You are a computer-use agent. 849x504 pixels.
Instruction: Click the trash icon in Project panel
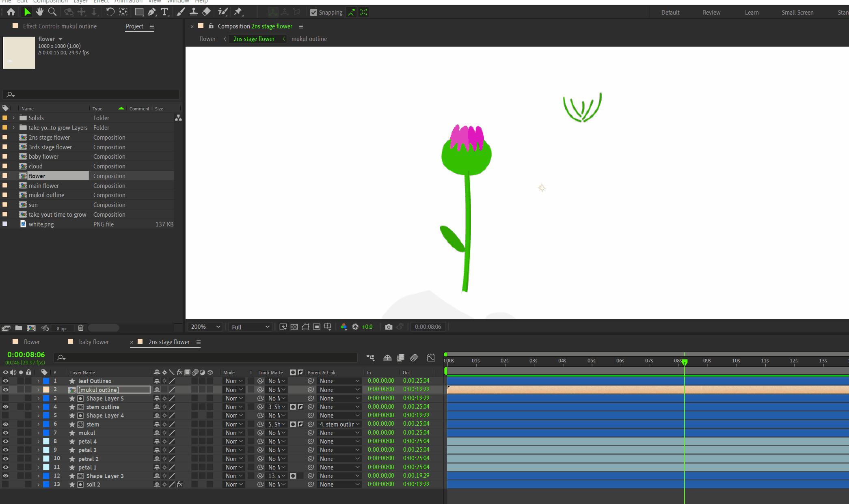click(x=81, y=328)
